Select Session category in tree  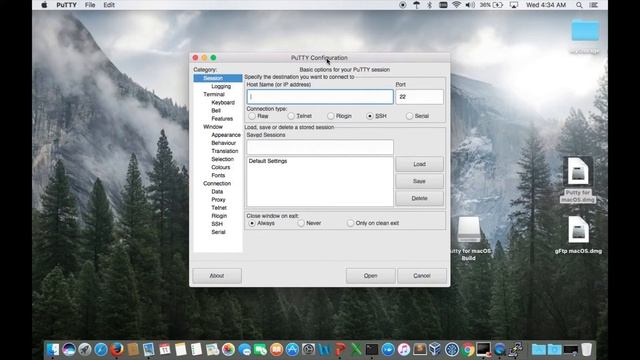coord(218,78)
